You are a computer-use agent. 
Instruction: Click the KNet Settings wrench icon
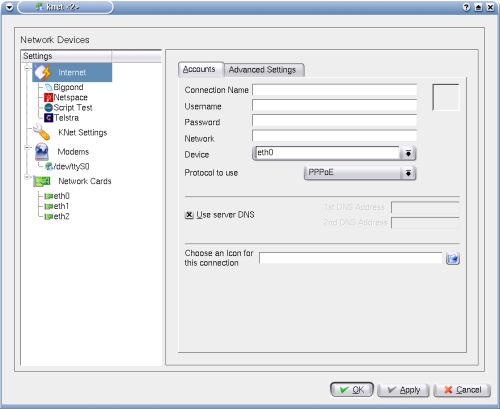pyautogui.click(x=41, y=132)
